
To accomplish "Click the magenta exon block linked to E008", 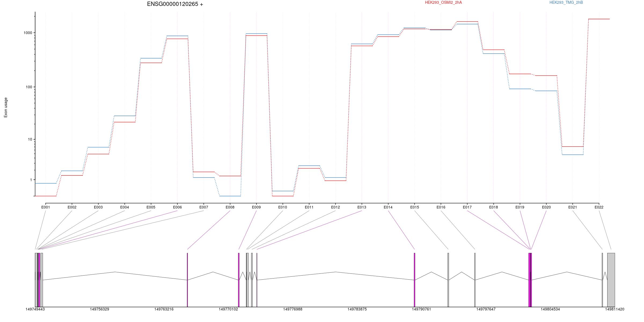I will (x=188, y=280).
